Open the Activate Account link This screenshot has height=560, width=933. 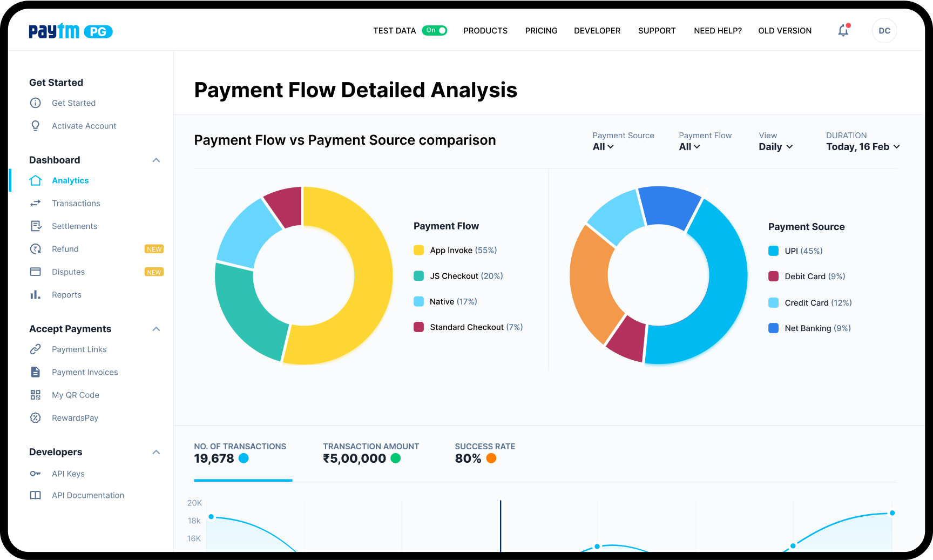[84, 126]
